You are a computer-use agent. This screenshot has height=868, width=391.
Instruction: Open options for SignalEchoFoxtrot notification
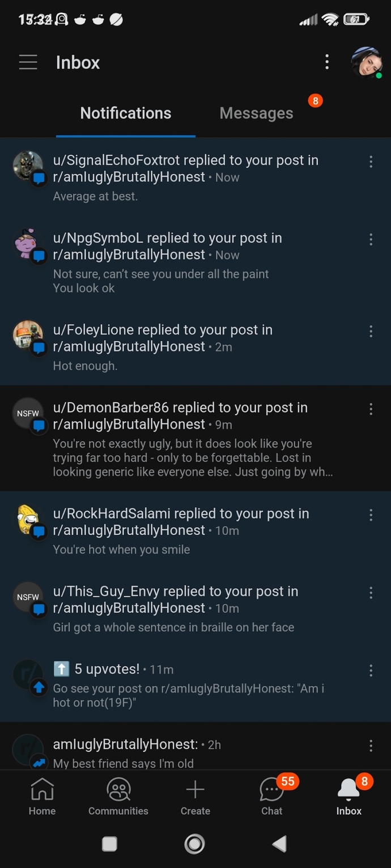coord(371,163)
